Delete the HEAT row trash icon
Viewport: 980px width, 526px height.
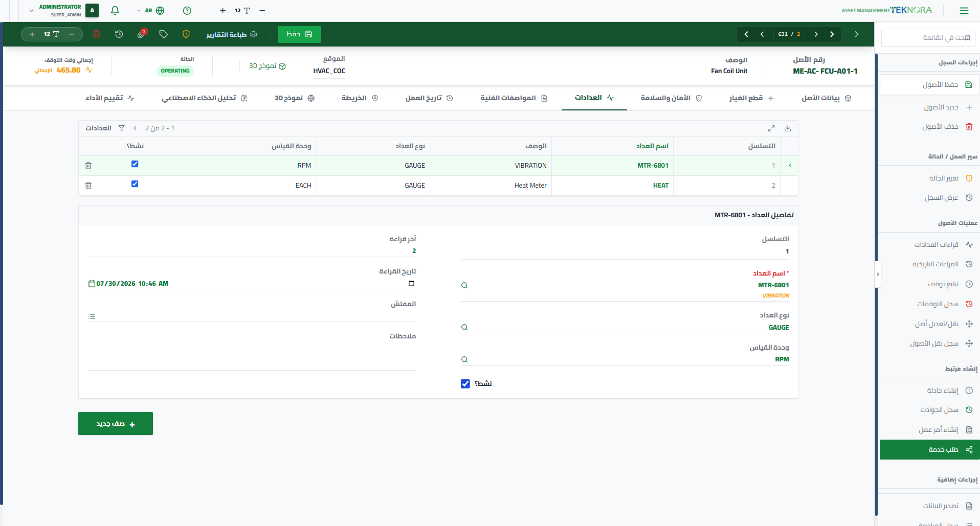88,186
